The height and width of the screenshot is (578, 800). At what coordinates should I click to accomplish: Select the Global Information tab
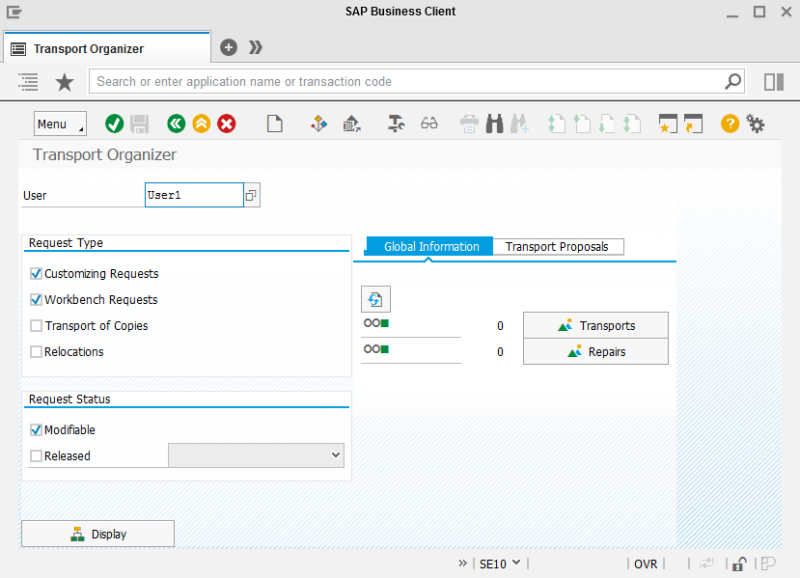click(431, 247)
